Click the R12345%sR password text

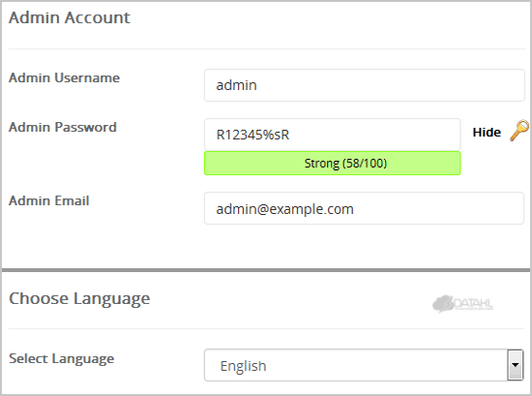pos(252,135)
